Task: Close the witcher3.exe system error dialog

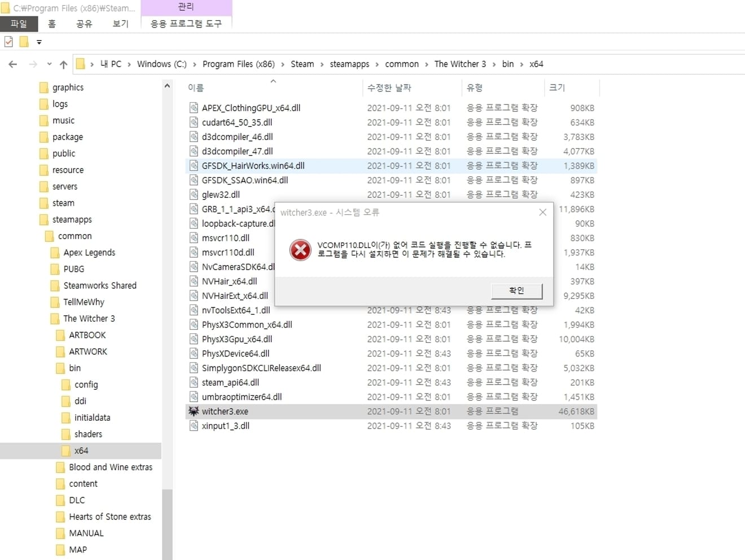Action: coord(542,212)
